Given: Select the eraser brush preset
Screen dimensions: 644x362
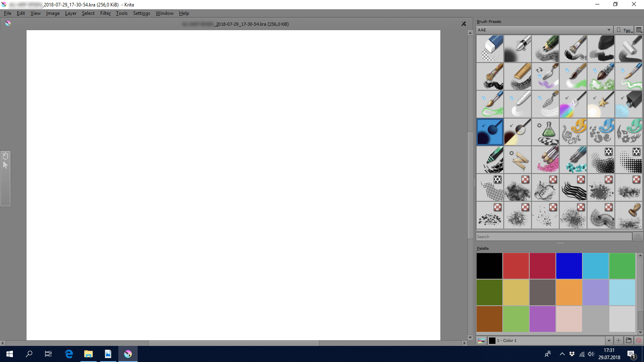Looking at the screenshot, I should (x=490, y=49).
